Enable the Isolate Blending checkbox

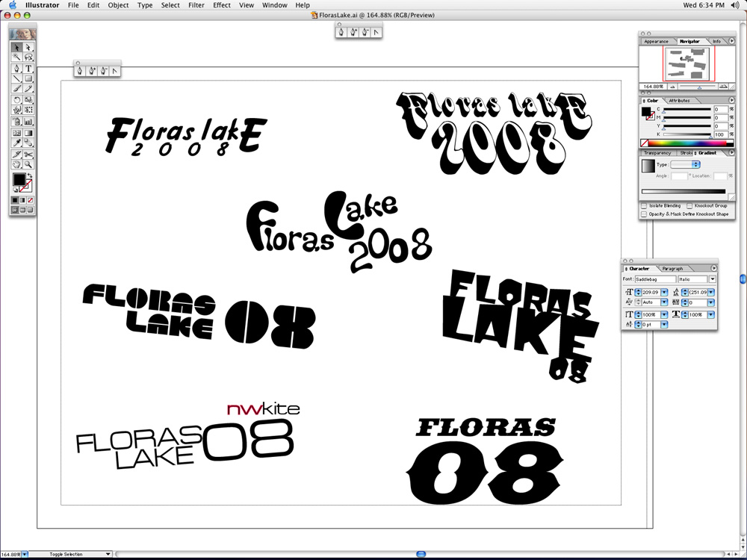click(645, 205)
